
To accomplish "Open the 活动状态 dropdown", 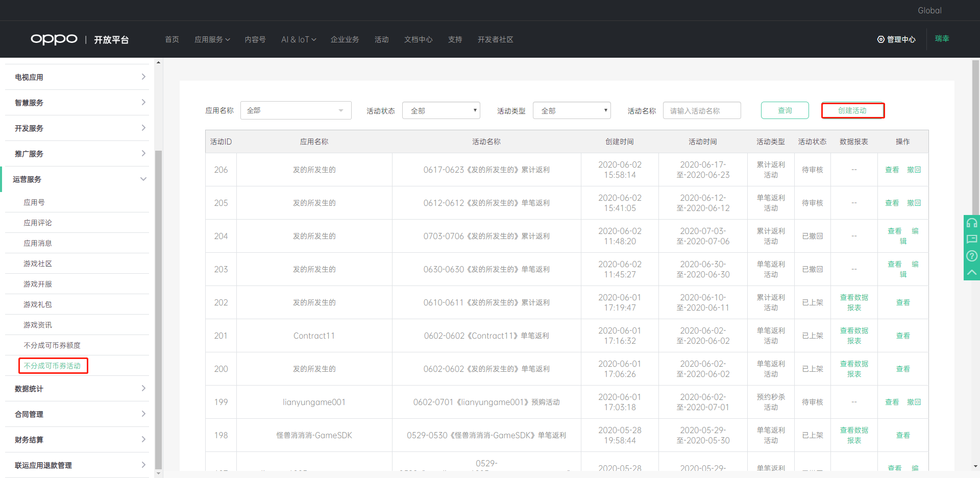I will tap(441, 110).
